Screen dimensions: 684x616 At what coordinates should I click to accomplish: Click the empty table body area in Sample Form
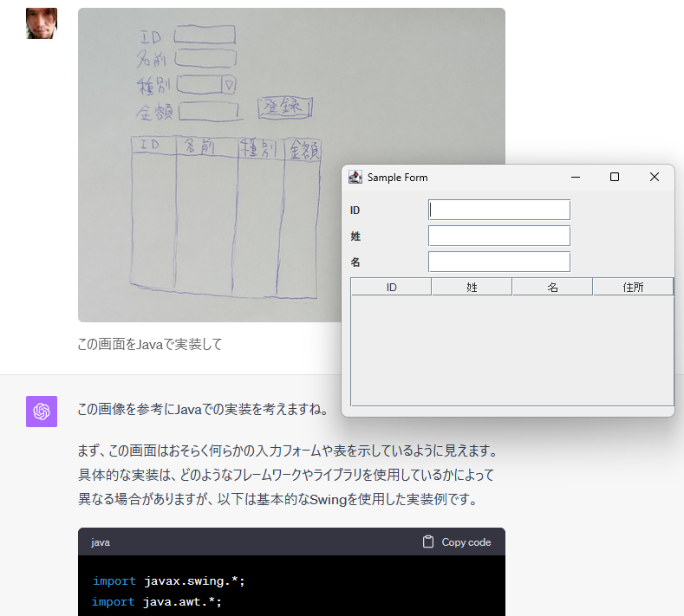point(512,351)
